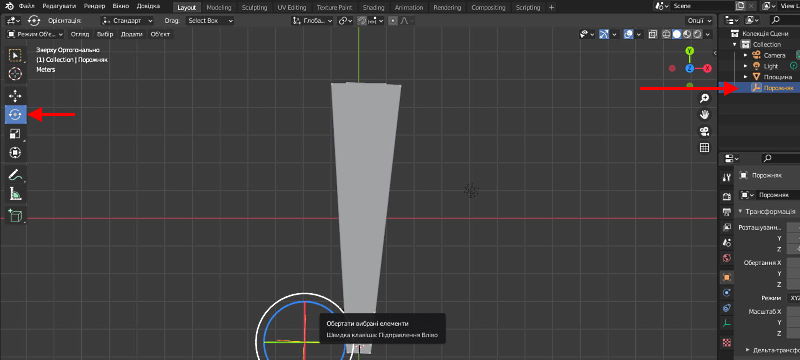Open the Редагувати menu

(x=59, y=7)
